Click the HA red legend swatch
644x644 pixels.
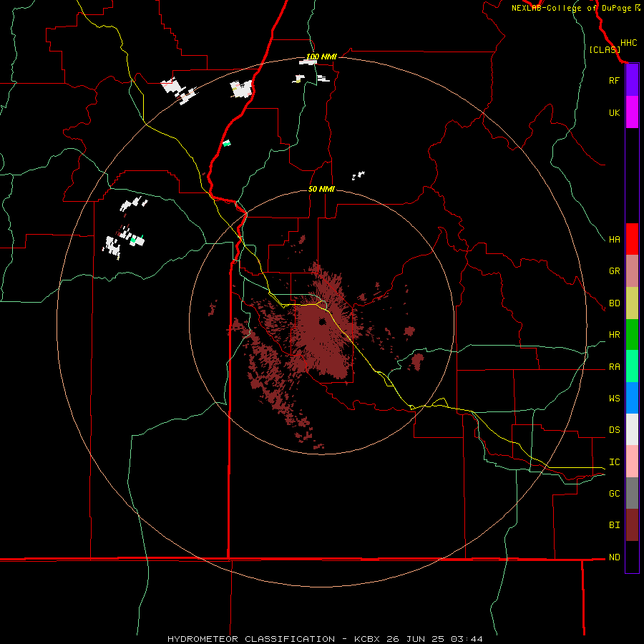tap(632, 239)
